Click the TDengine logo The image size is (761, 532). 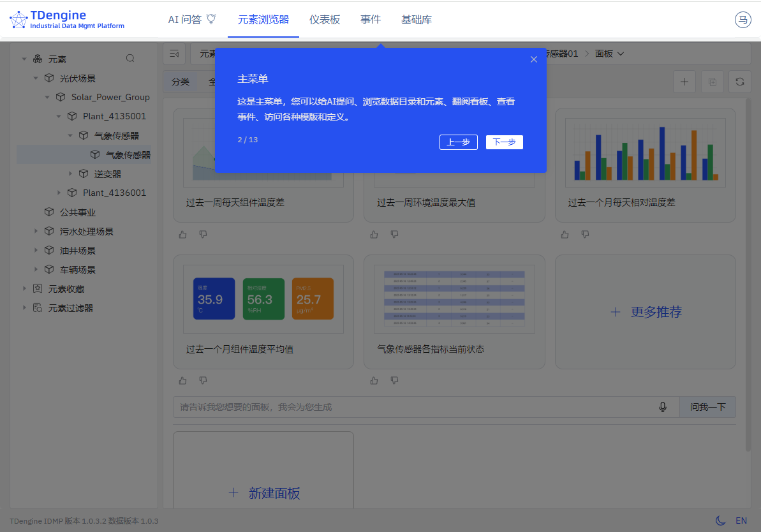[x=67, y=19]
